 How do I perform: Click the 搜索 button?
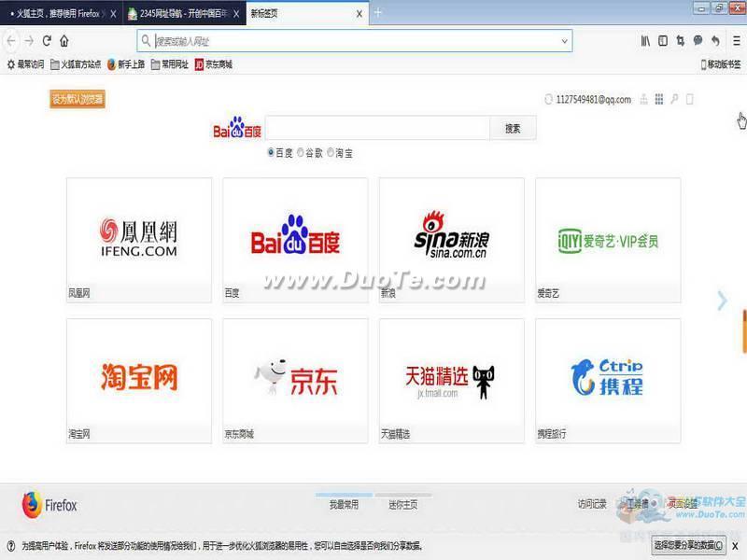pos(513,128)
